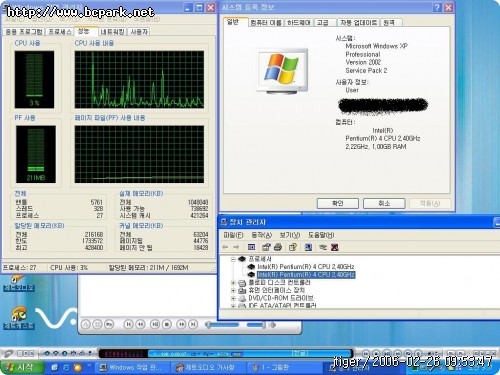Click the red uninstall device icon in Device Manager toolbar

(x=335, y=247)
